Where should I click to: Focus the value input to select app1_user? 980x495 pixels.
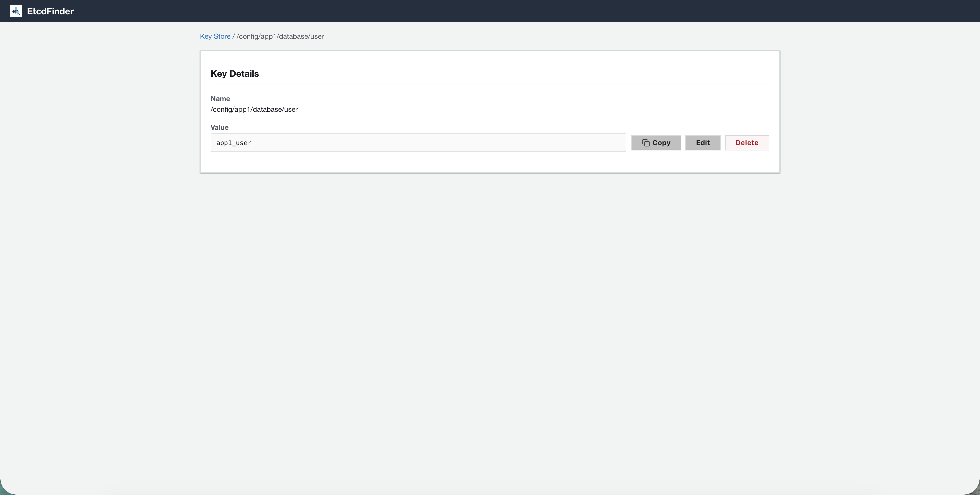coord(418,142)
